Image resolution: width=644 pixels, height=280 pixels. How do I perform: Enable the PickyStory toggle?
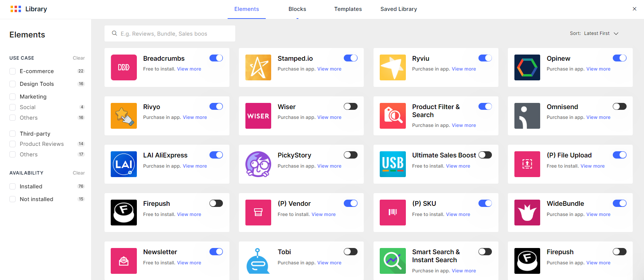(351, 155)
